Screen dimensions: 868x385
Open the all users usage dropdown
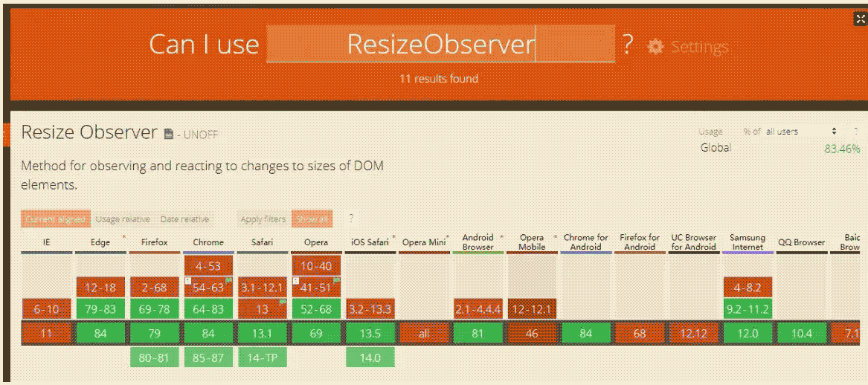click(802, 131)
